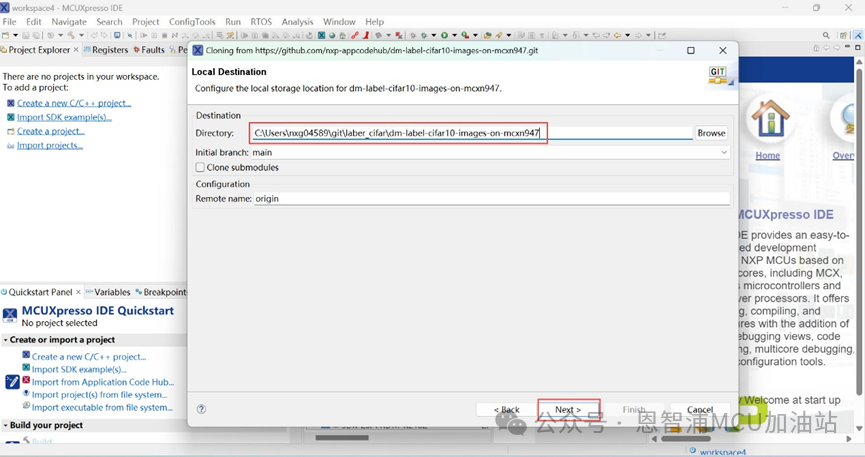Click the blue monitor toolbar icon
The image size is (865, 457).
click(117, 35)
